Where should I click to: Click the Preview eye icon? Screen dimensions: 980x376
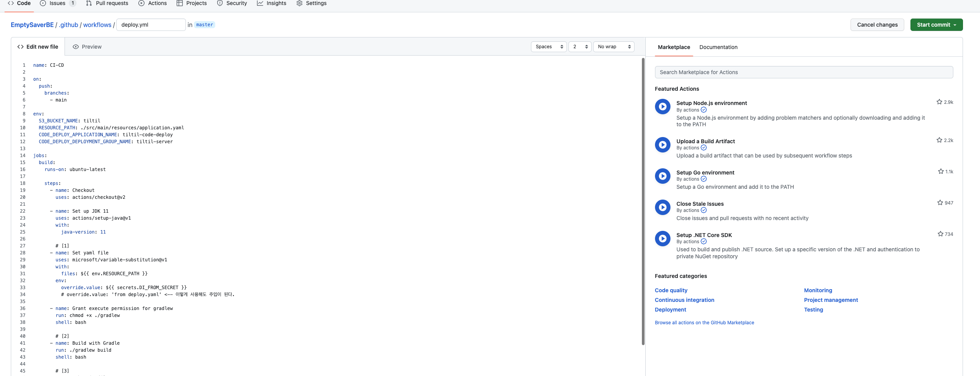[76, 47]
